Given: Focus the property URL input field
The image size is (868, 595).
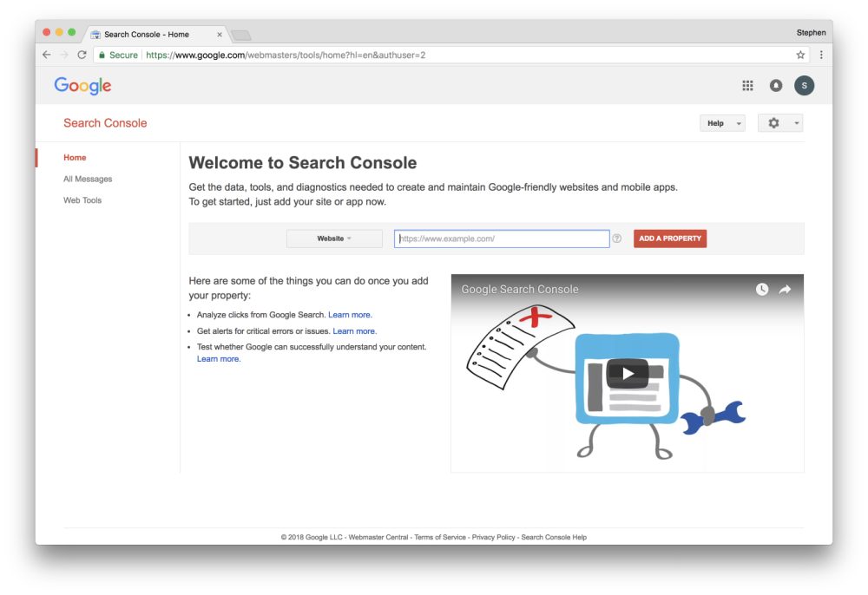Looking at the screenshot, I should click(x=502, y=239).
